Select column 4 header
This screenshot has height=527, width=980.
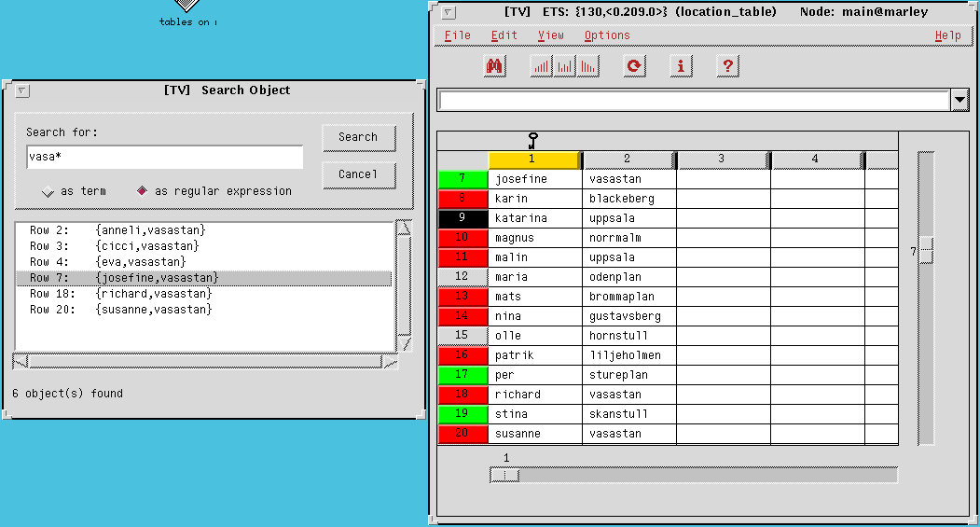tap(816, 159)
